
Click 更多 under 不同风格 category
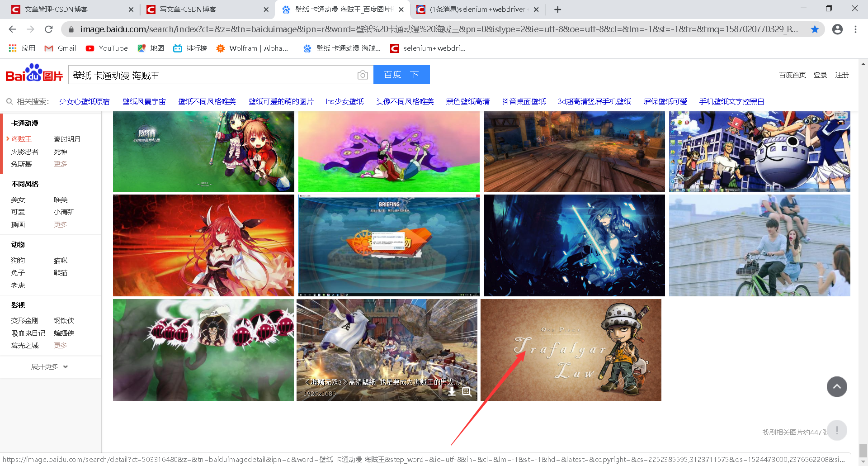coord(60,224)
